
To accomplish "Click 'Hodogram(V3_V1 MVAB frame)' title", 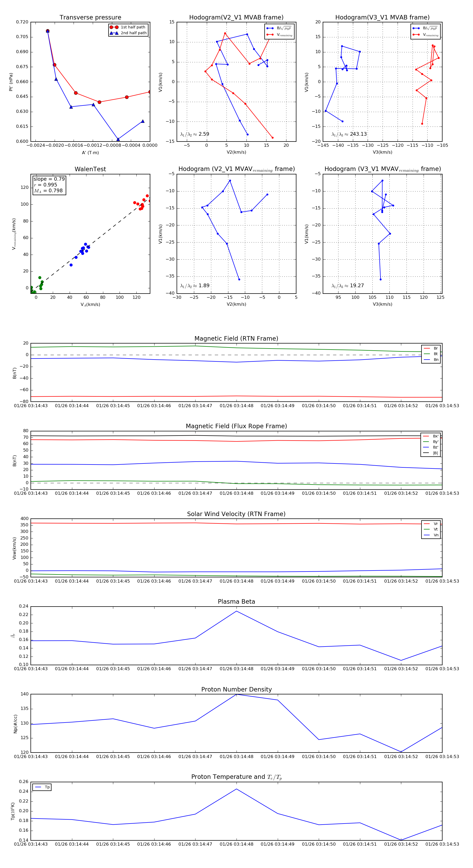I will coord(382,18).
